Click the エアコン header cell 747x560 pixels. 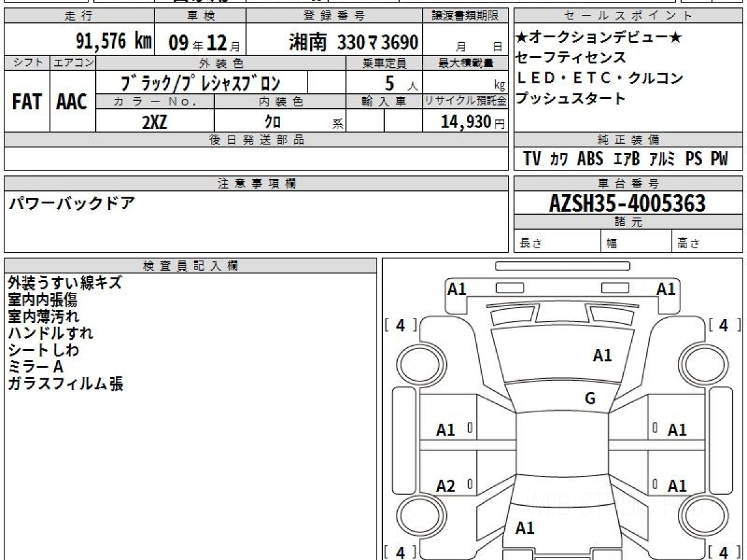pos(72,63)
